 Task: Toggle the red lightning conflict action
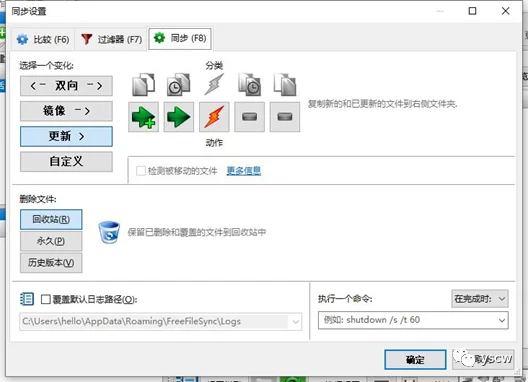pos(214,117)
